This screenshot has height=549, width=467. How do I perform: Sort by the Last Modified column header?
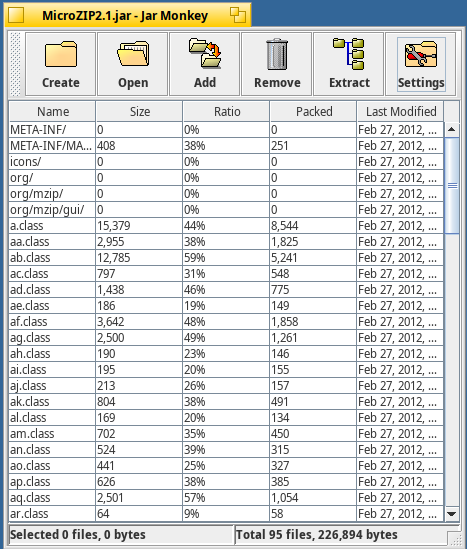coord(400,111)
